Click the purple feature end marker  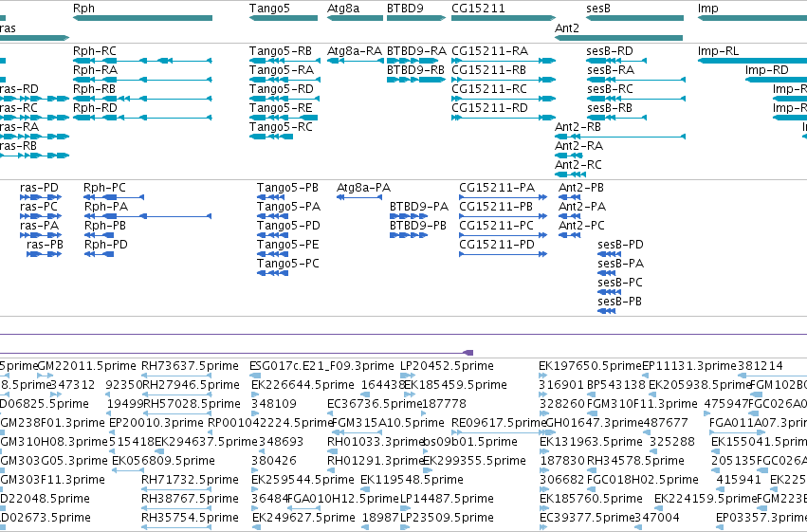pos(468,353)
